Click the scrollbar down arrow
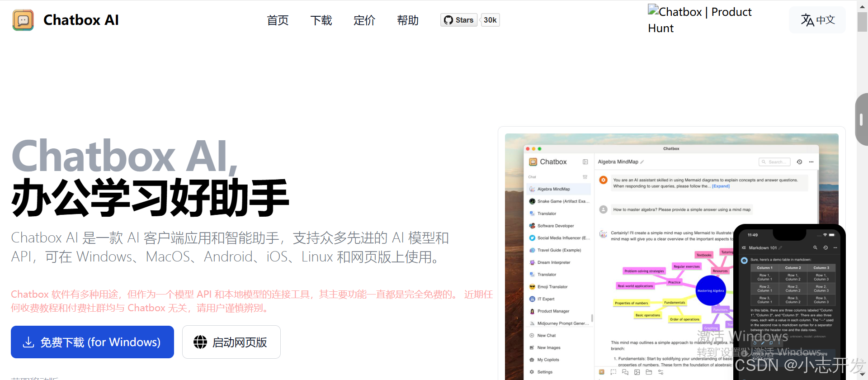 tap(862, 375)
